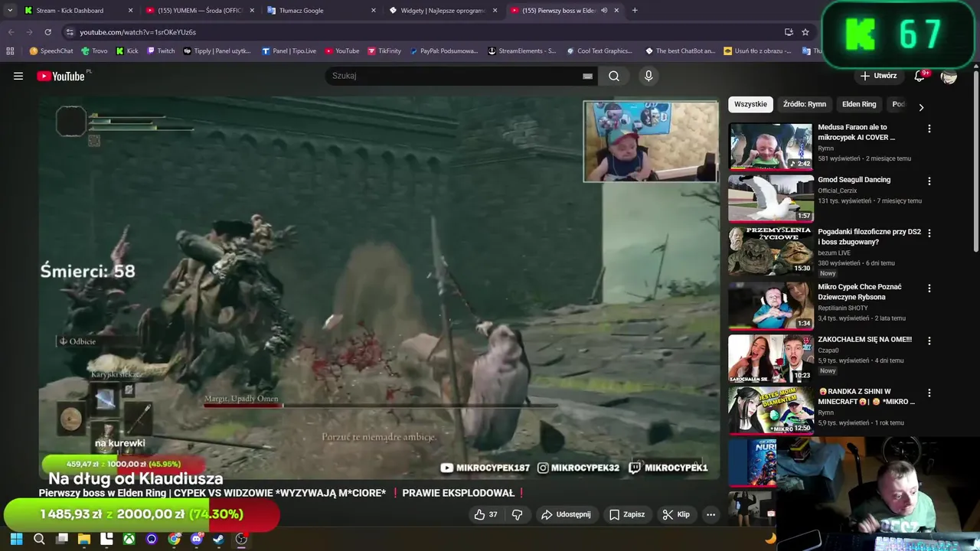This screenshot has height=551, width=980.
Task: Open Medusa Faraon video thumbnail
Action: pos(770,146)
